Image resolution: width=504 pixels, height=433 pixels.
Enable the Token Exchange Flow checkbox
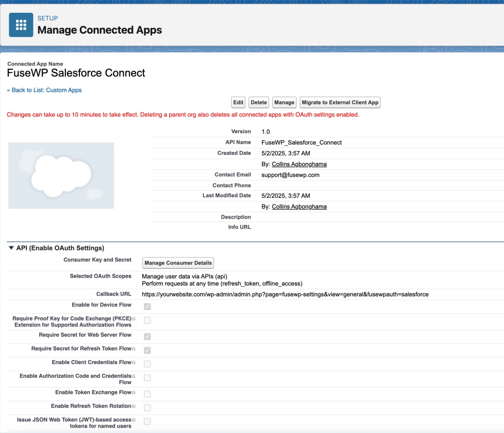point(147,394)
